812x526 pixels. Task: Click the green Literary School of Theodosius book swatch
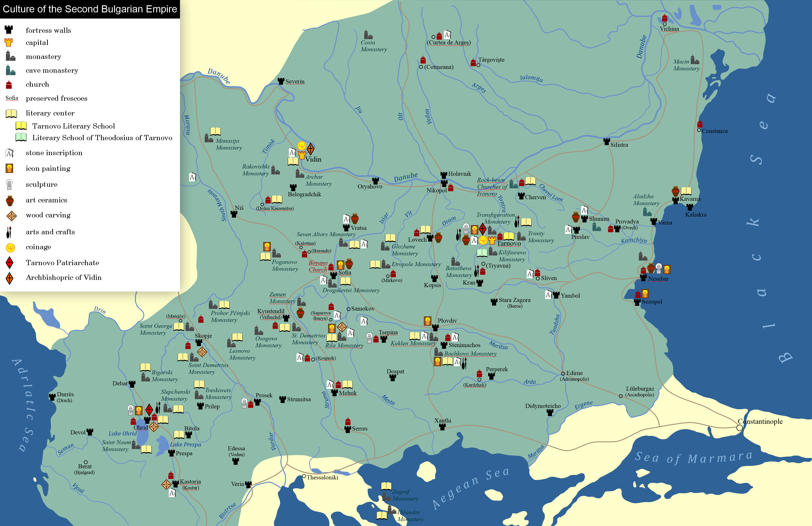[21, 137]
